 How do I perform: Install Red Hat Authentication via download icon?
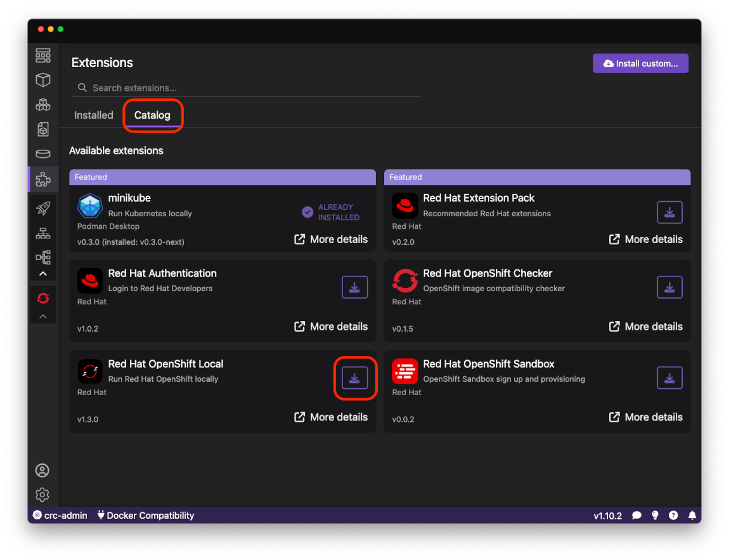coord(355,287)
